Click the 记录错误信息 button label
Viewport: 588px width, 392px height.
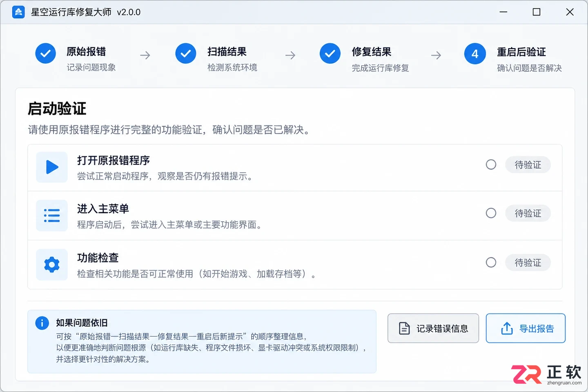tap(442, 329)
